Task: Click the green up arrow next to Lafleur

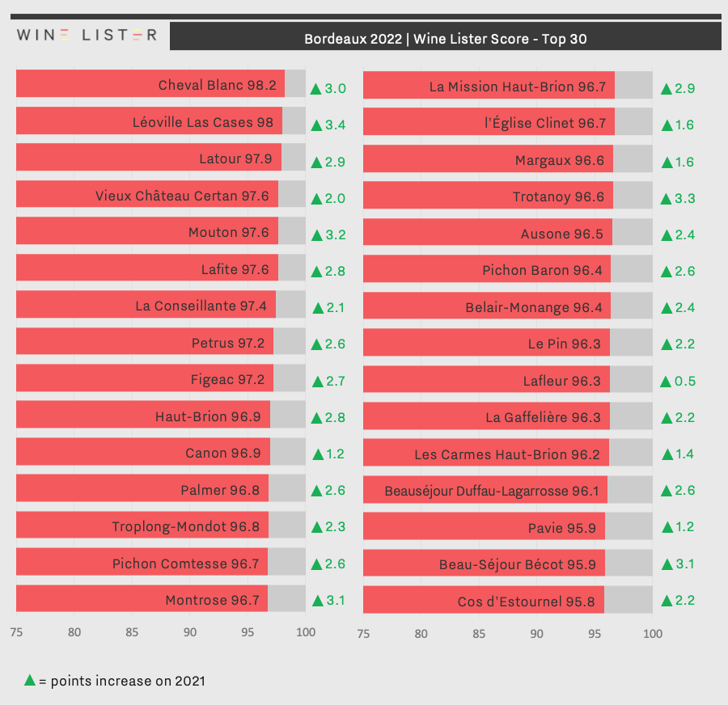Action: 666,382
